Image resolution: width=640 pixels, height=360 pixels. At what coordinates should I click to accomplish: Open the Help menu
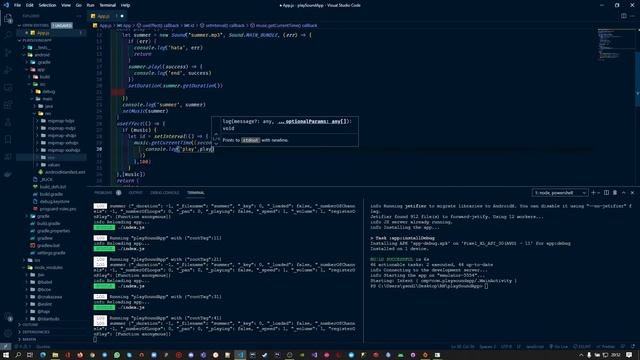click(x=125, y=5)
